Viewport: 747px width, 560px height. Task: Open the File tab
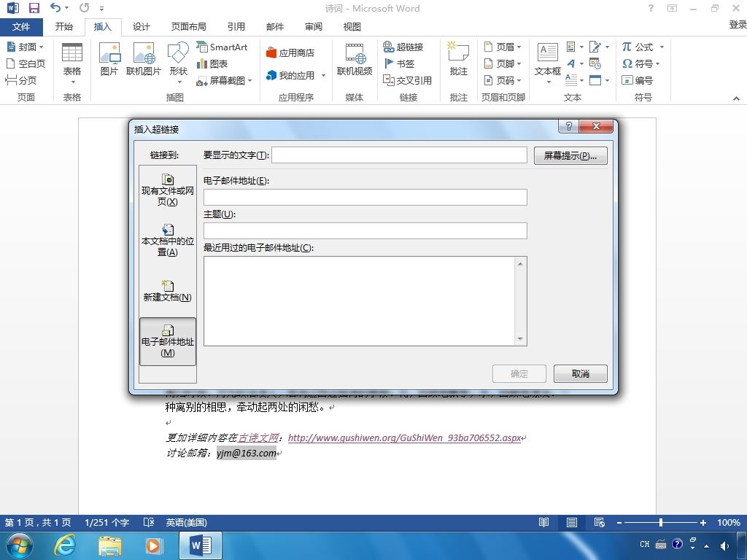21,27
